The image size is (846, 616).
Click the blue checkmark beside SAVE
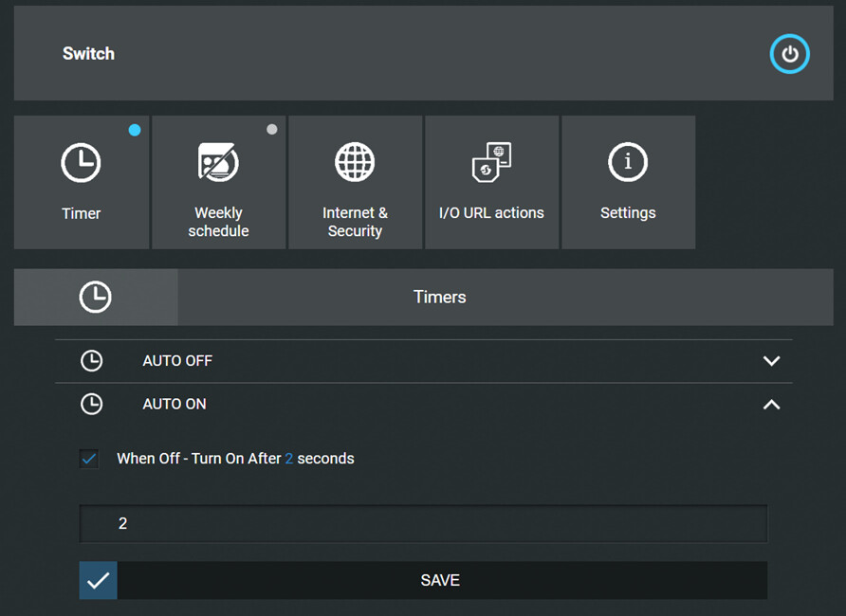[x=98, y=580]
